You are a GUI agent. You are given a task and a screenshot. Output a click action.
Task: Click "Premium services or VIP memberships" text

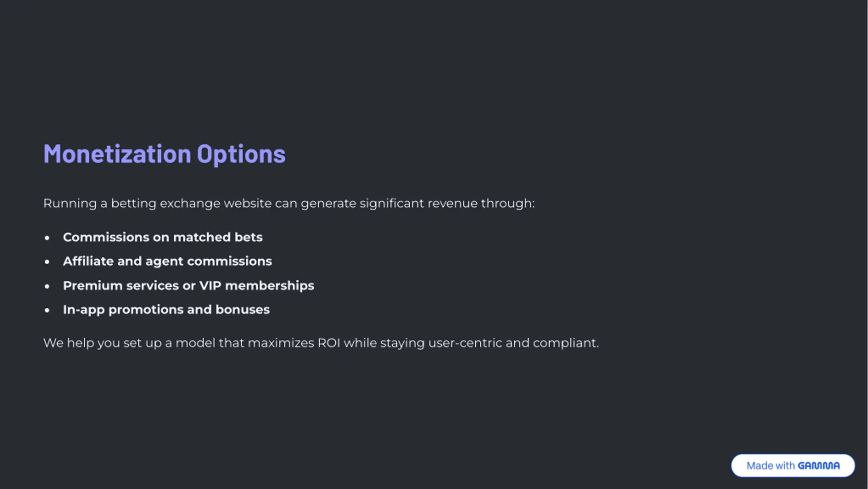tap(189, 286)
